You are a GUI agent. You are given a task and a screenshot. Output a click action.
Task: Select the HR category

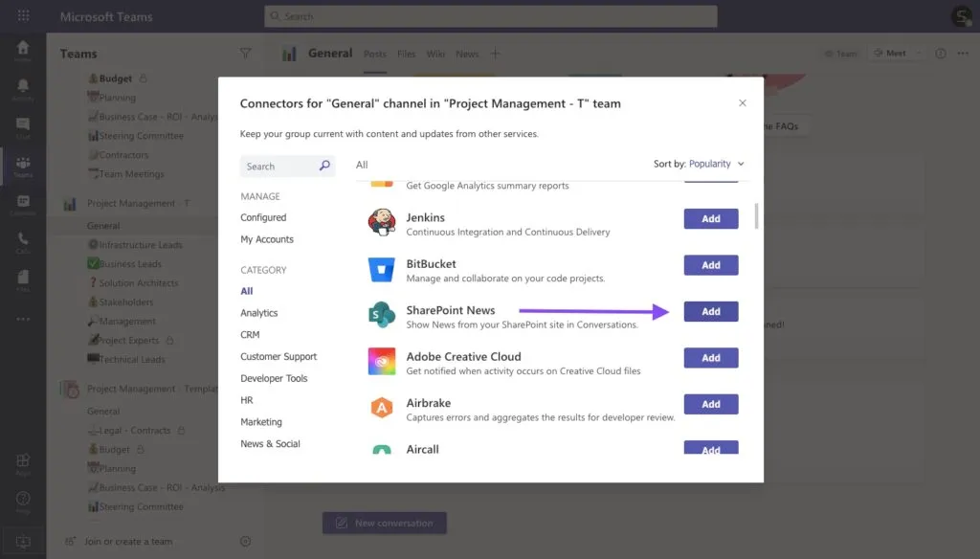[247, 400]
